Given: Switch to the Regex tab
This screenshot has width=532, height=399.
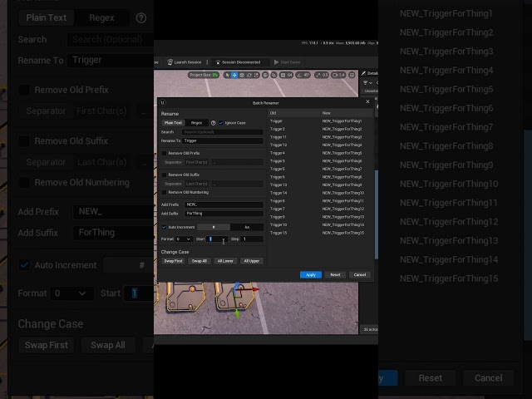Looking at the screenshot, I should 196,123.
